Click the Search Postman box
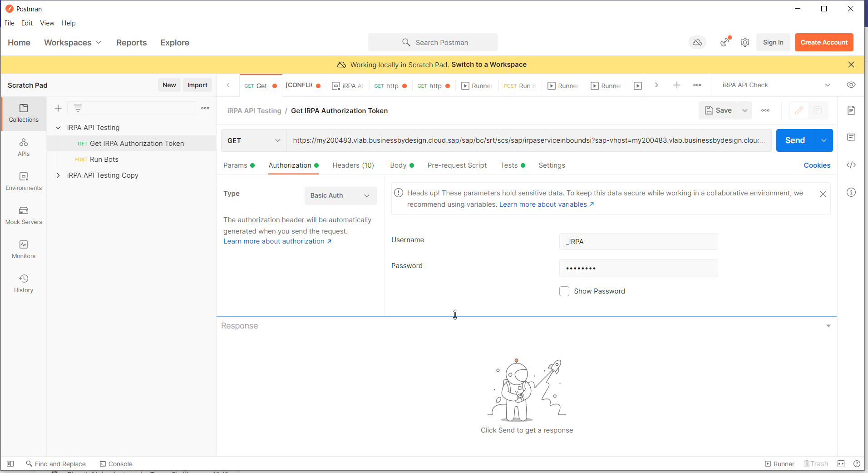This screenshot has height=473, width=868. point(433,42)
